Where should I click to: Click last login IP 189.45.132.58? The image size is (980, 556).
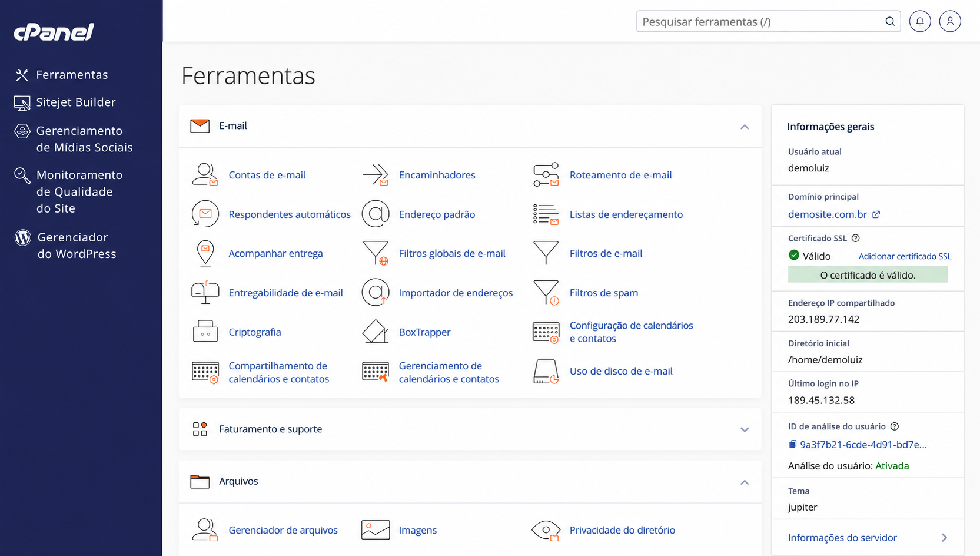[821, 401]
